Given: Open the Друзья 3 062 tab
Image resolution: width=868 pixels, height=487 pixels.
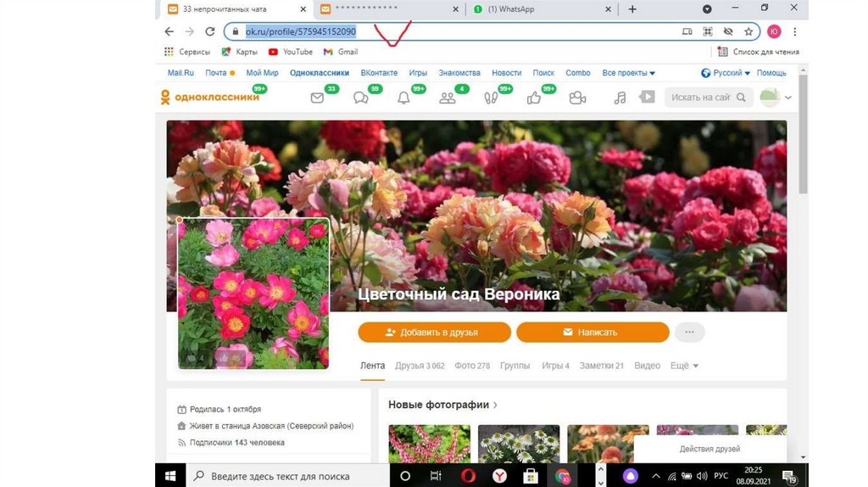Looking at the screenshot, I should pos(420,366).
